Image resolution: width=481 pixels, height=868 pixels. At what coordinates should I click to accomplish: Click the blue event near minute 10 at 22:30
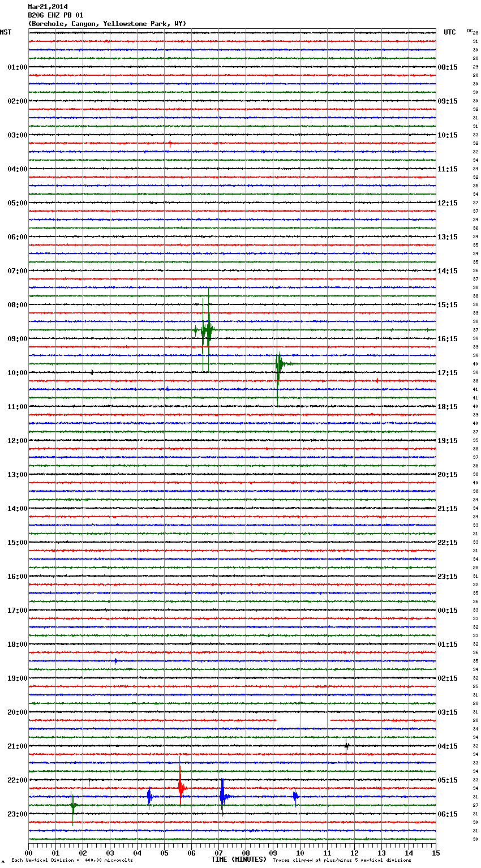pos(295,797)
